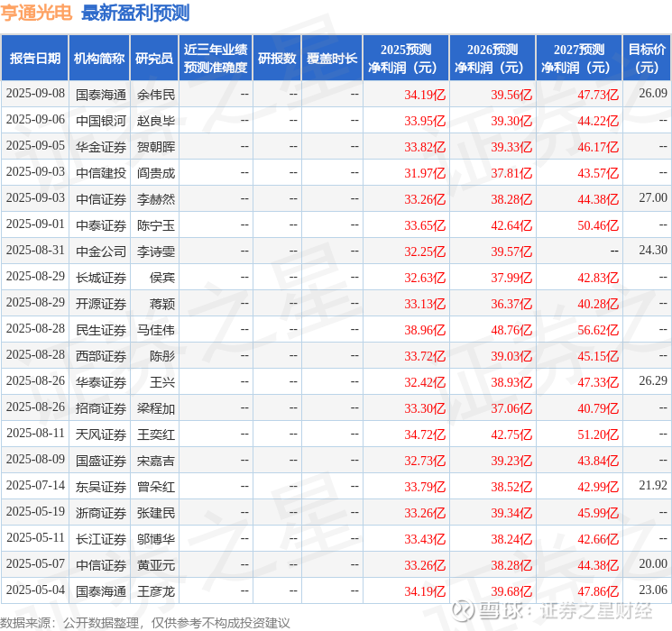Click the institution 中金公司
672x631 pixels.
point(101,251)
